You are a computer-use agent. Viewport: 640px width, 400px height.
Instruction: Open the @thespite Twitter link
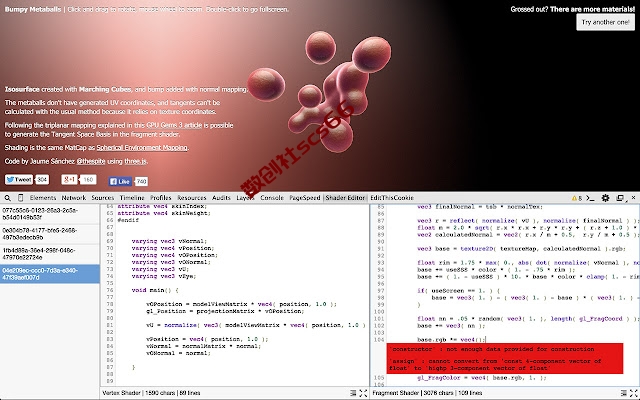pyautogui.click(x=91, y=161)
